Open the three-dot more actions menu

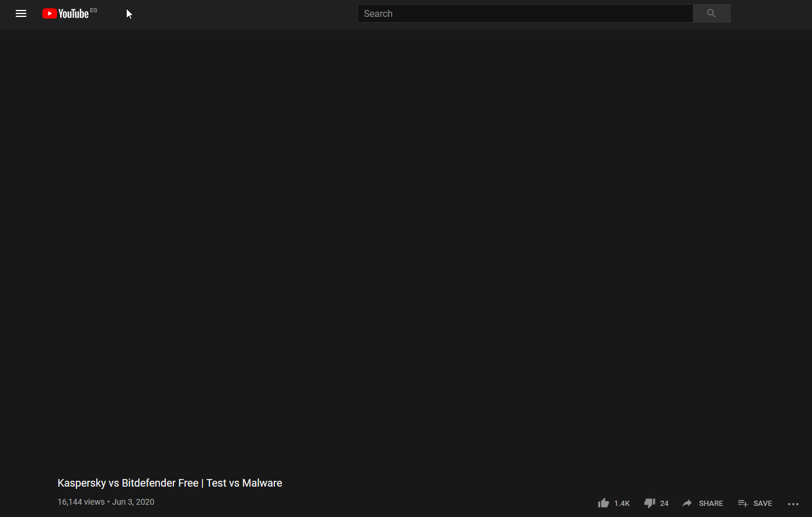click(x=793, y=504)
